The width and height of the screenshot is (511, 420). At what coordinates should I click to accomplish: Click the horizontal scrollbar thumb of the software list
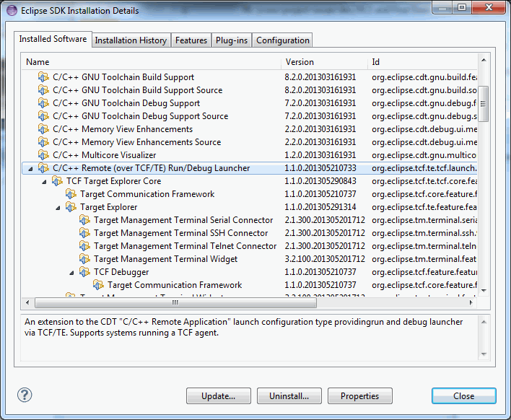(x=175, y=302)
